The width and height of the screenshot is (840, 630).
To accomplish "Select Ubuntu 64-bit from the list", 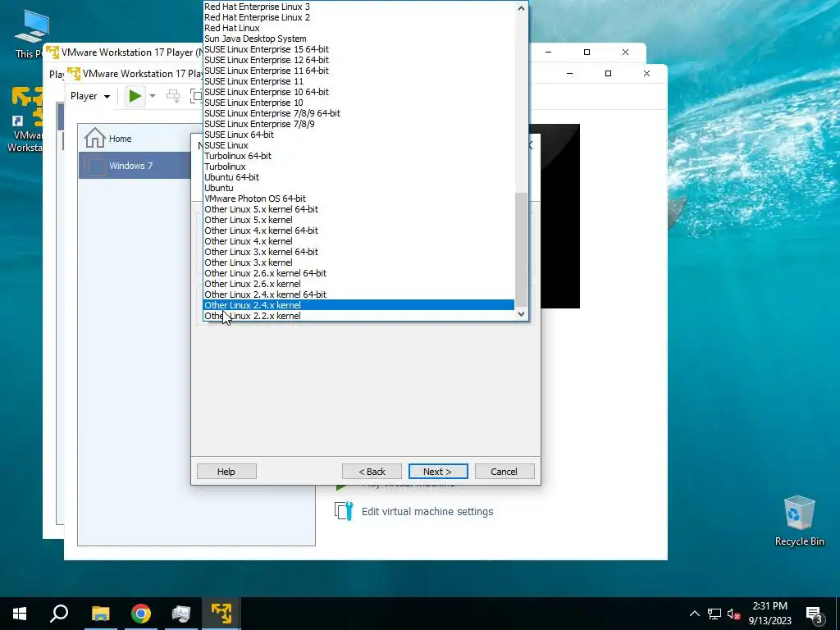I will 359,177.
